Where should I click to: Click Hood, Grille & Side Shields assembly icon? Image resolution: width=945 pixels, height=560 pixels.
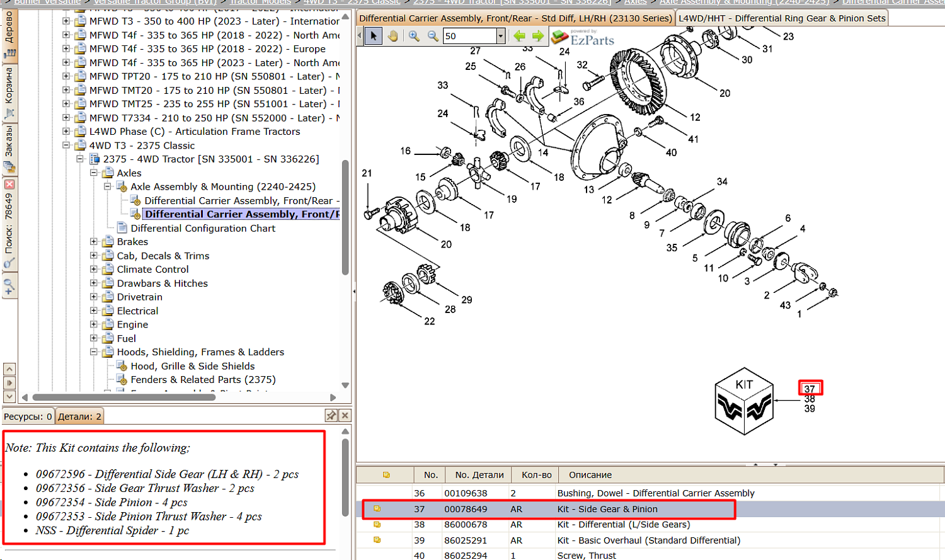point(122,366)
